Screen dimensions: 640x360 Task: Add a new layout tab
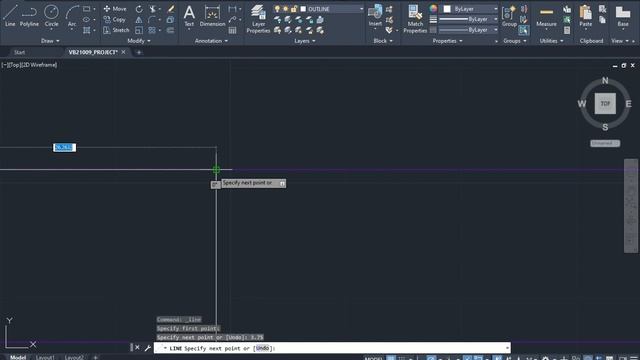coord(96,358)
